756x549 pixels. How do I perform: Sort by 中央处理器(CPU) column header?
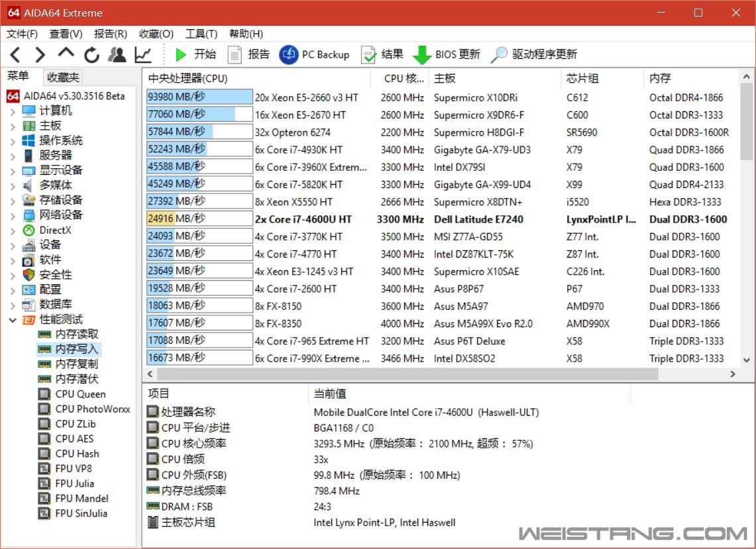257,78
